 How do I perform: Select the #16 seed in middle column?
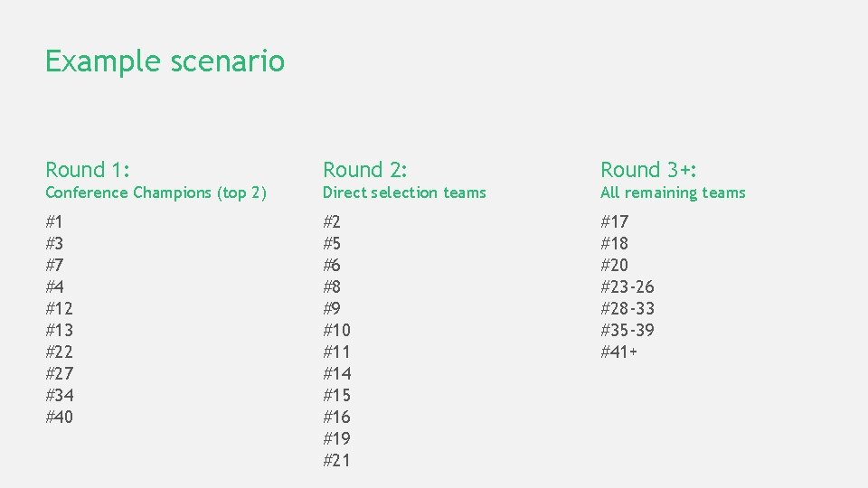(x=337, y=417)
